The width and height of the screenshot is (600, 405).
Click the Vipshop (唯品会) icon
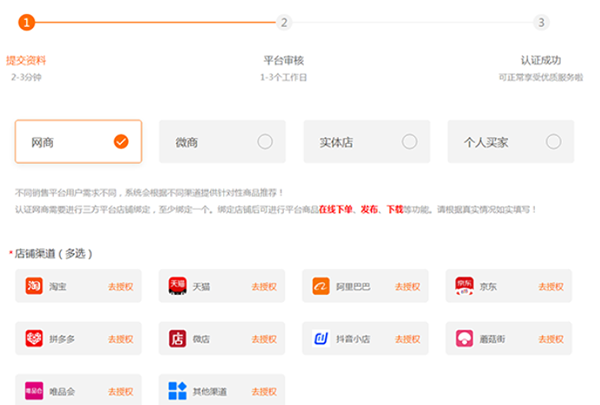(34, 390)
